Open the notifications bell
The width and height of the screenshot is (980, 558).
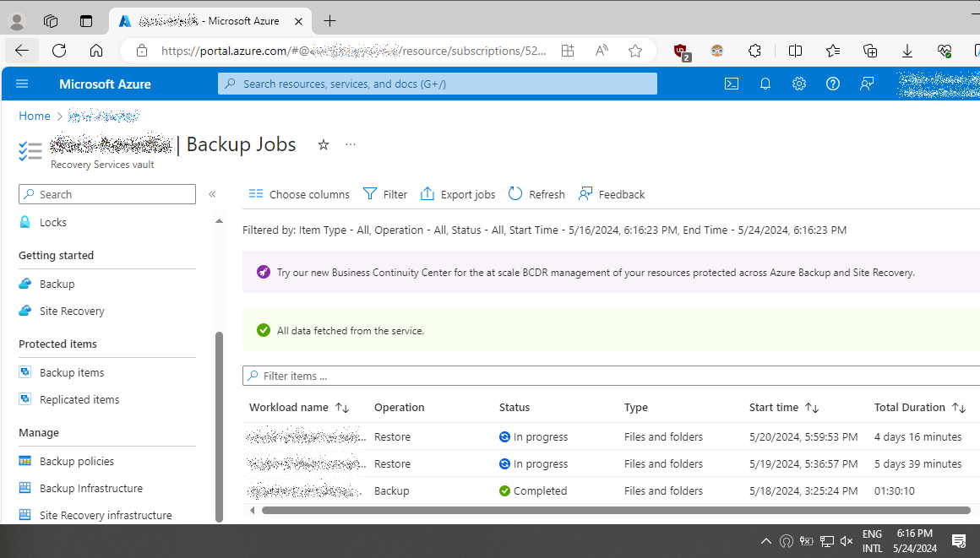coord(765,84)
